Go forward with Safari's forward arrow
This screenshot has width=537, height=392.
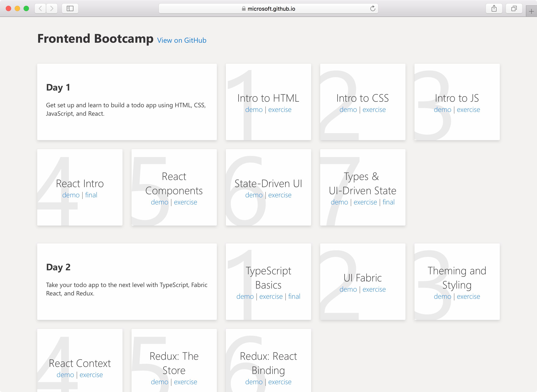[x=52, y=8]
